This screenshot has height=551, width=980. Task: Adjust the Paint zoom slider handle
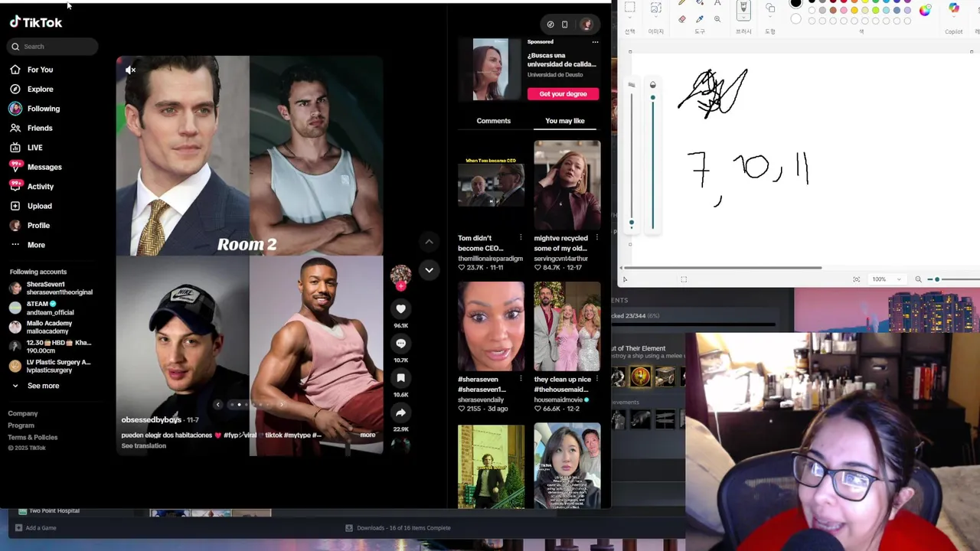click(936, 279)
